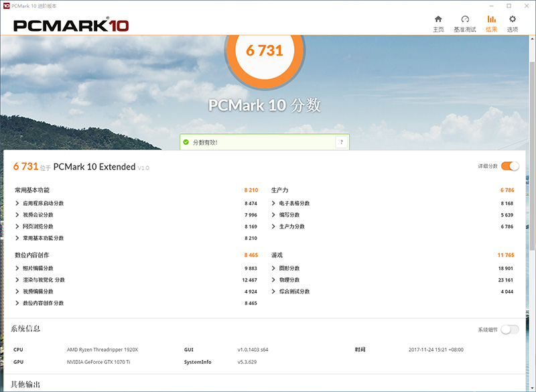
Task: Click the 数位内容创作 section heading
Action: 32,255
